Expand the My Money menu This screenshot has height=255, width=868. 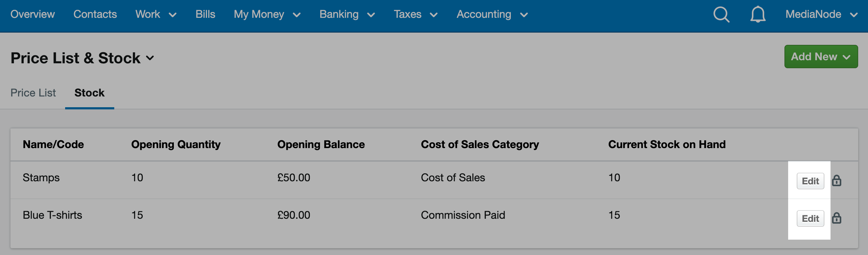tap(267, 14)
